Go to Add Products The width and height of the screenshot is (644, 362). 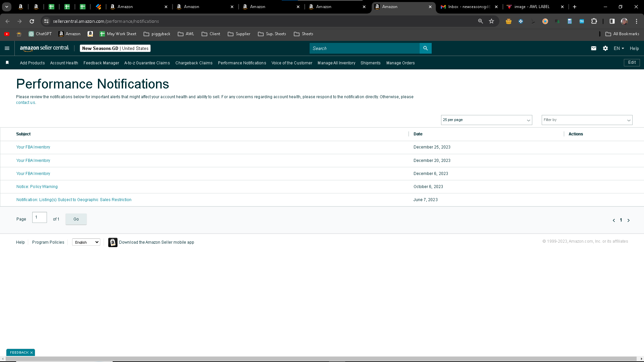[32, 63]
